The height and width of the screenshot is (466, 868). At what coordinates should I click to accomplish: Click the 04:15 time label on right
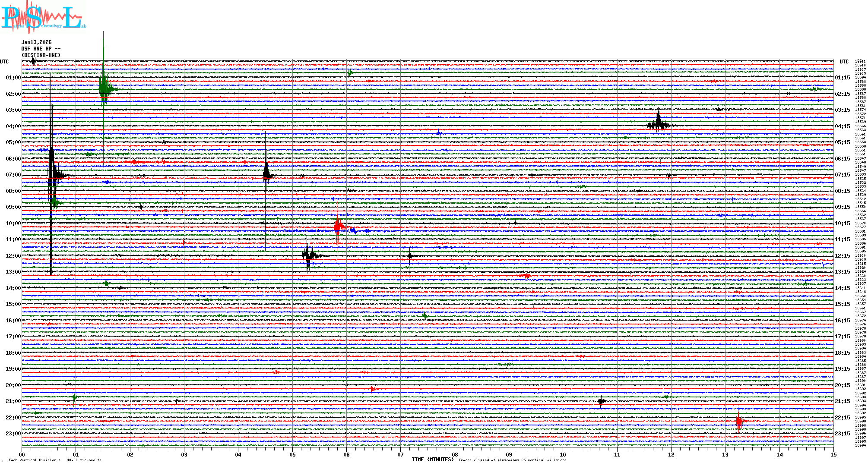tap(842, 126)
